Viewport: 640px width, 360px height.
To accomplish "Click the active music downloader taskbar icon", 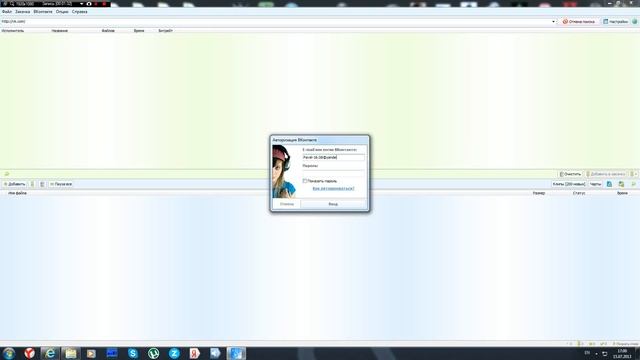I will 236,353.
